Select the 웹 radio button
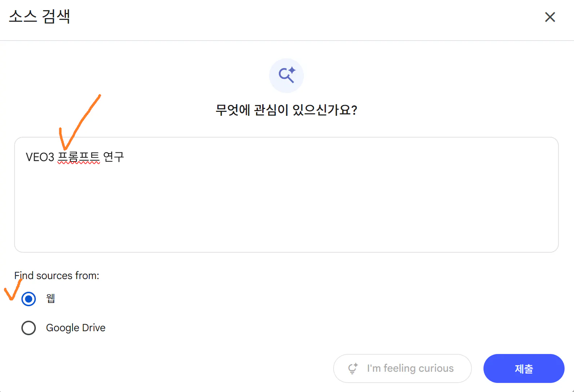This screenshot has height=392, width=574. [x=29, y=299]
